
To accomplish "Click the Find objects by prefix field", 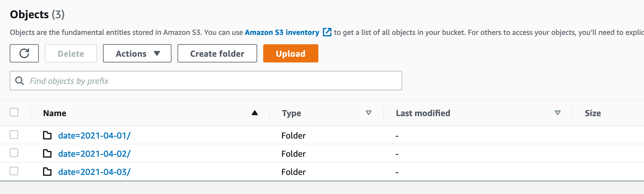I will pos(212,81).
